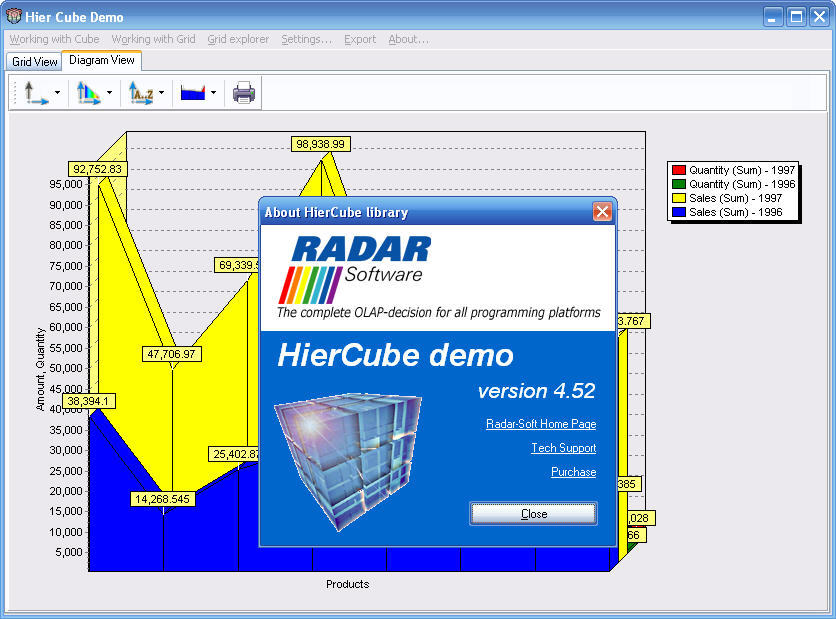Click the Hier Cube Demo title bar icon
836x619 pixels.
pos(14,16)
